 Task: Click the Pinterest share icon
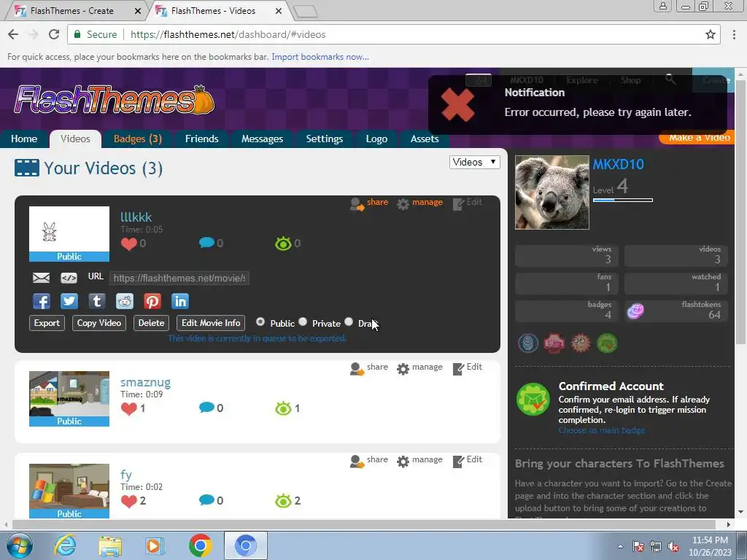point(152,301)
